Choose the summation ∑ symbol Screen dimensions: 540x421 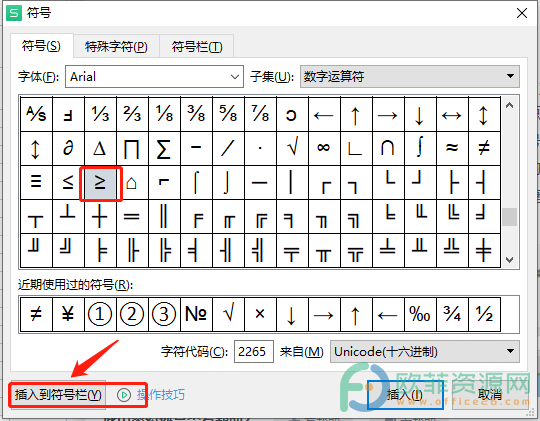point(164,148)
